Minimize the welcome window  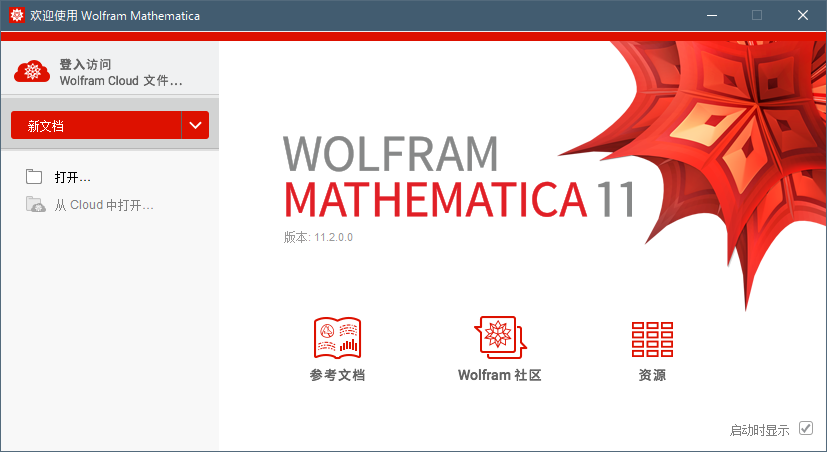[x=712, y=15]
